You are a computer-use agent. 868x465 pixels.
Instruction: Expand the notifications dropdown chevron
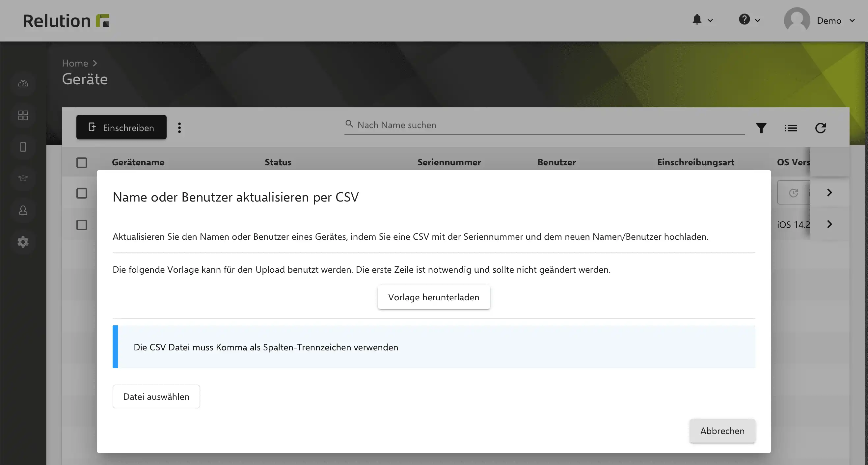710,20
